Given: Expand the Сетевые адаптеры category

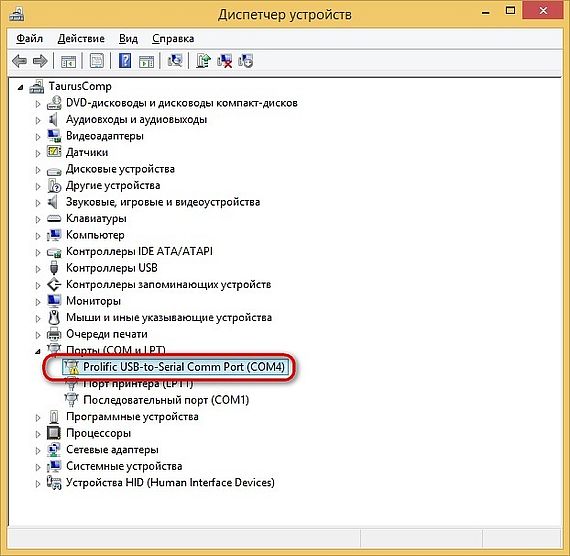Looking at the screenshot, I should (x=38, y=451).
